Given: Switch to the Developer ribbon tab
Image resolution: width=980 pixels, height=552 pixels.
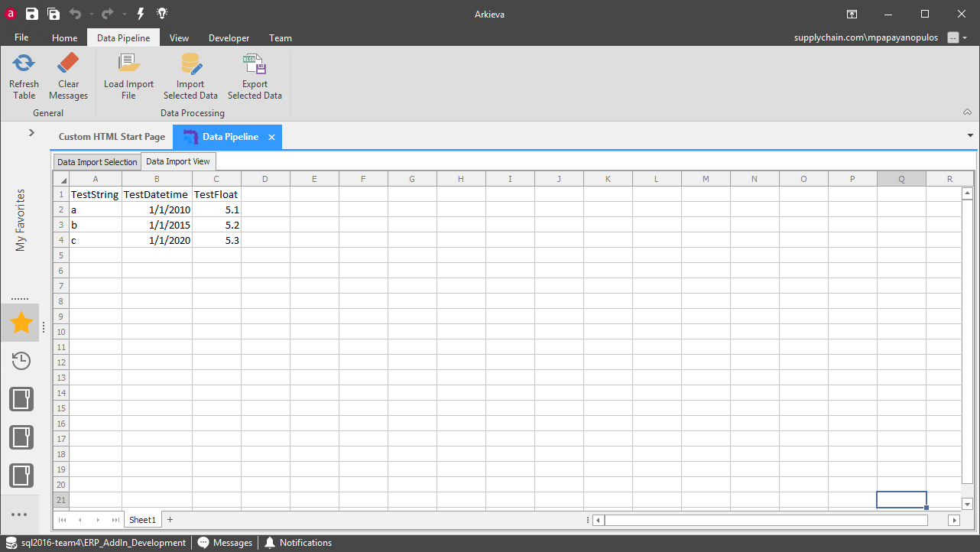Looking at the screenshot, I should 229,37.
